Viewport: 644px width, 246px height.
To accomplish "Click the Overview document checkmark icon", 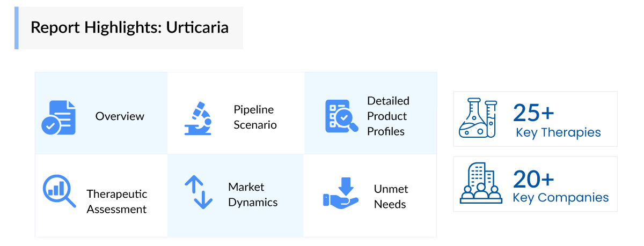I will [x=59, y=117].
